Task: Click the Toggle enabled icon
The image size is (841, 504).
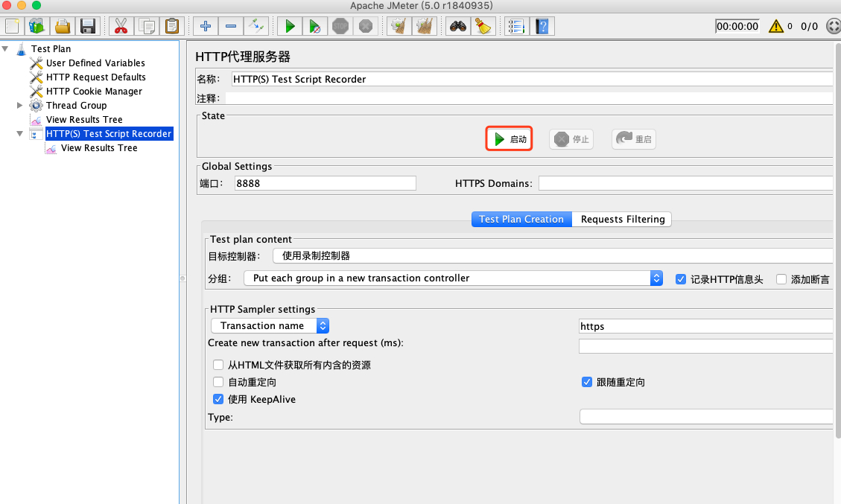Action: [x=256, y=26]
